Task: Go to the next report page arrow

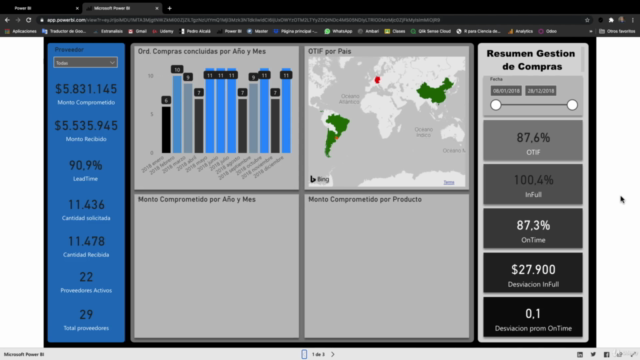Action: pyautogui.click(x=333, y=354)
